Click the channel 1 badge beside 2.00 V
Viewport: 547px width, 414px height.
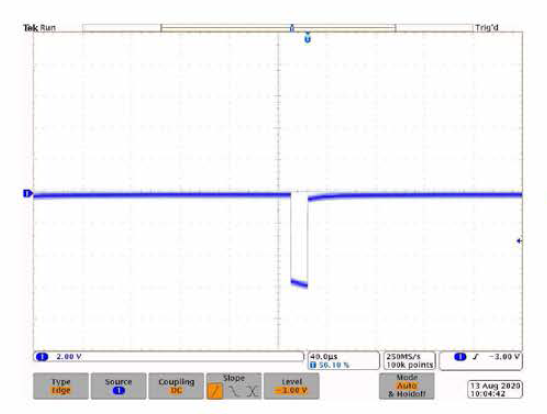(42, 357)
